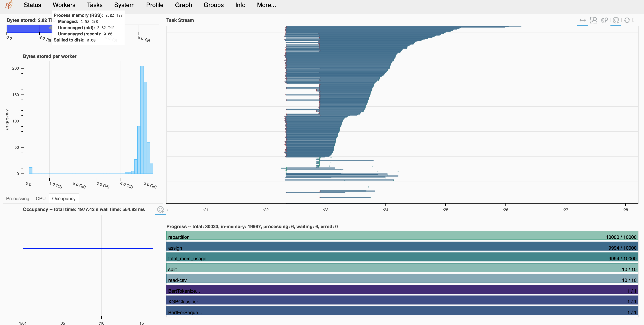Image resolution: width=644 pixels, height=325 pixels.
Task: Open the Groups page
Action: point(213,5)
